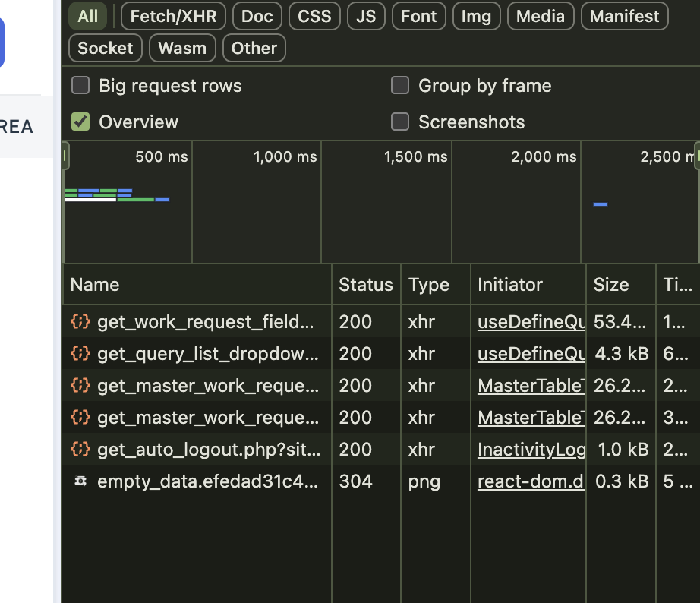
Task: Show only CSS requests
Action: [x=314, y=16]
